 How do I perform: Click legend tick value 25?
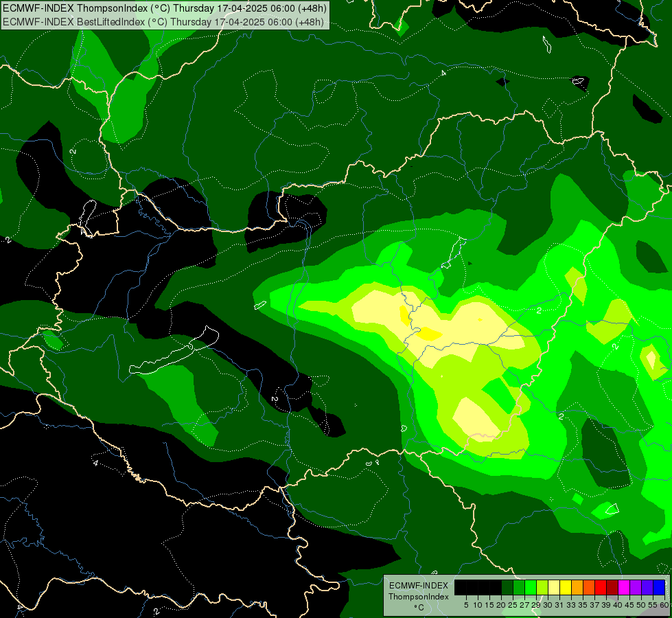513,605
